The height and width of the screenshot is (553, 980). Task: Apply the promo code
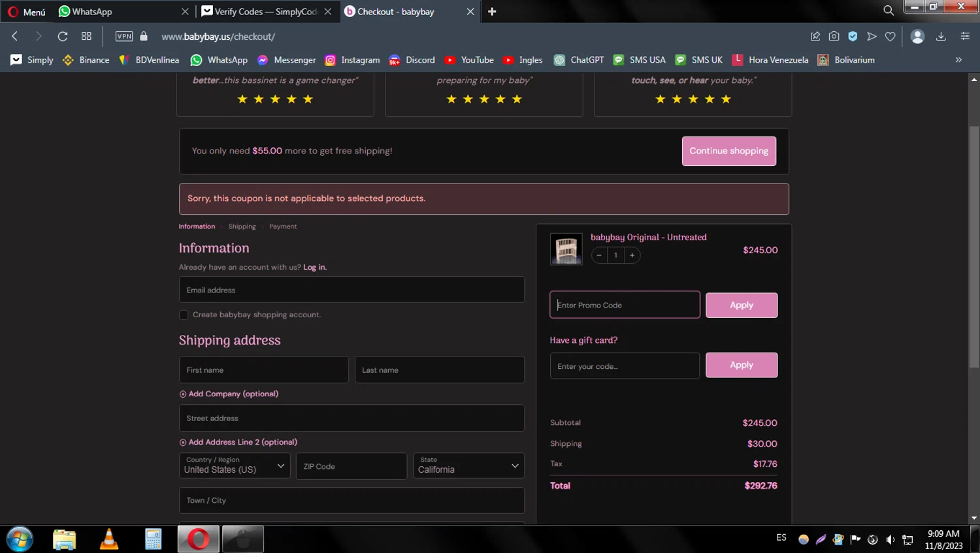tap(742, 305)
